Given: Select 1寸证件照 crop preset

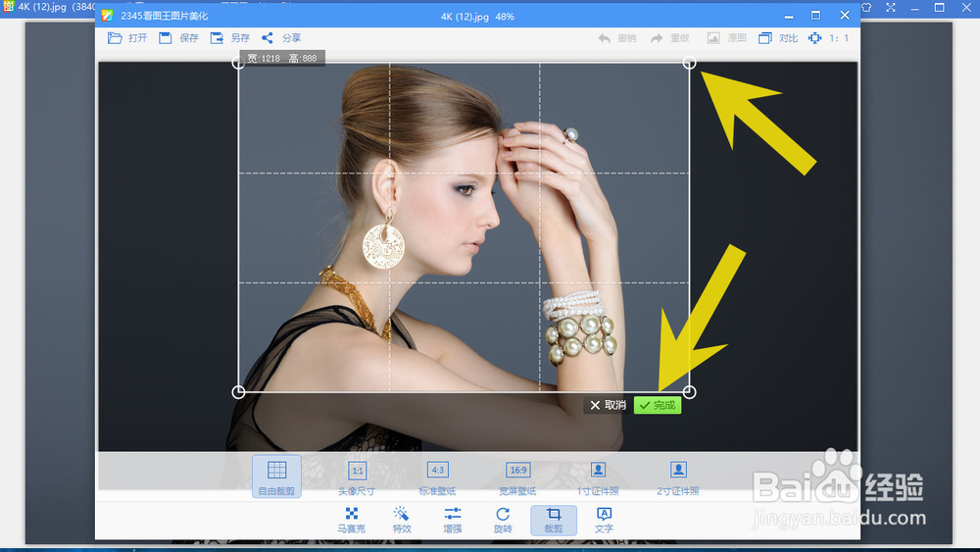Looking at the screenshot, I should pyautogui.click(x=598, y=477).
